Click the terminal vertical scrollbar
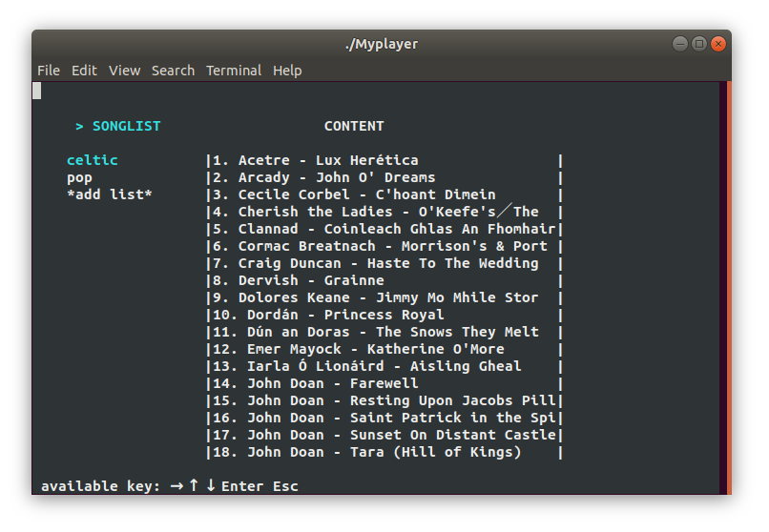This screenshot has height=532, width=769. point(729,288)
